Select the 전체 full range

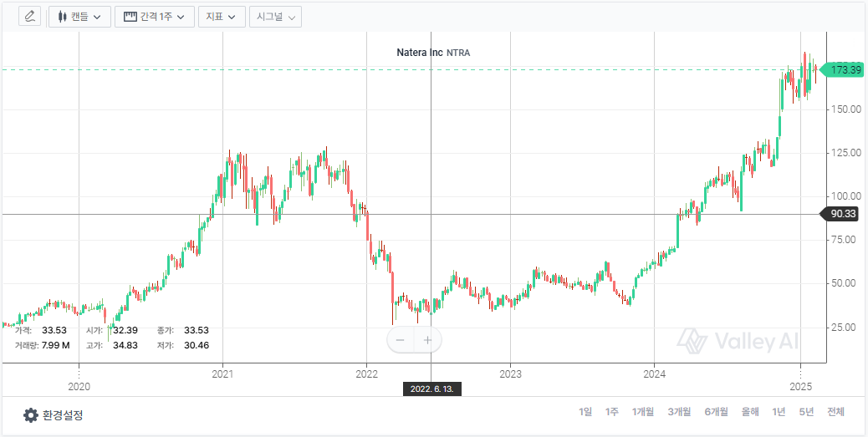[x=836, y=412]
